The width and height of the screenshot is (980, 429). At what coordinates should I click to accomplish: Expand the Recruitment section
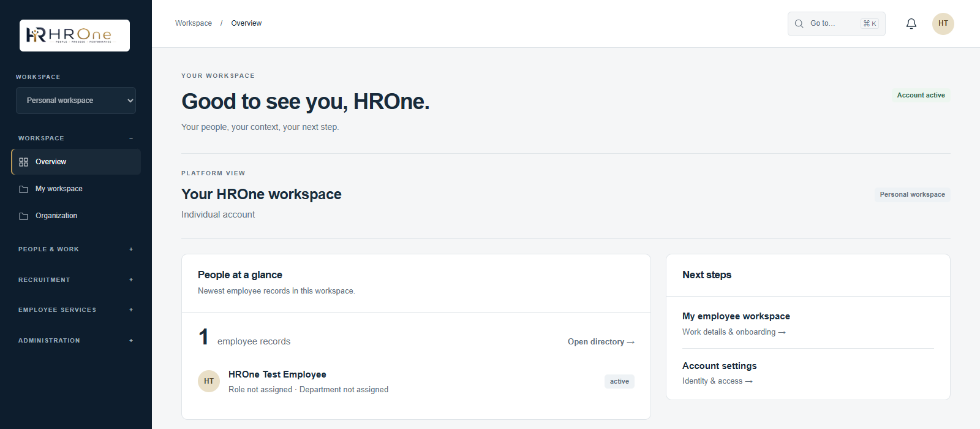coord(76,280)
